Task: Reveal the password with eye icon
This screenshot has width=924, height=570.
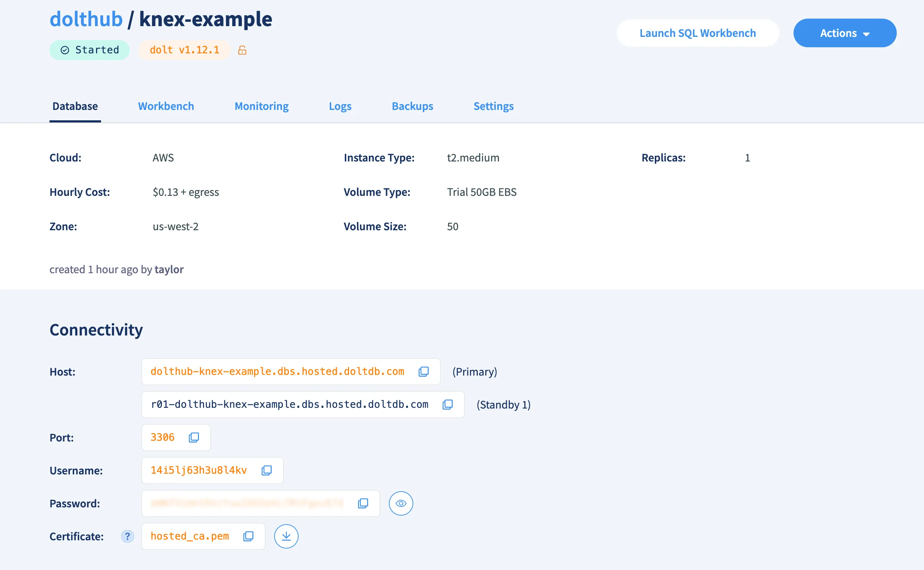Action: coord(401,503)
